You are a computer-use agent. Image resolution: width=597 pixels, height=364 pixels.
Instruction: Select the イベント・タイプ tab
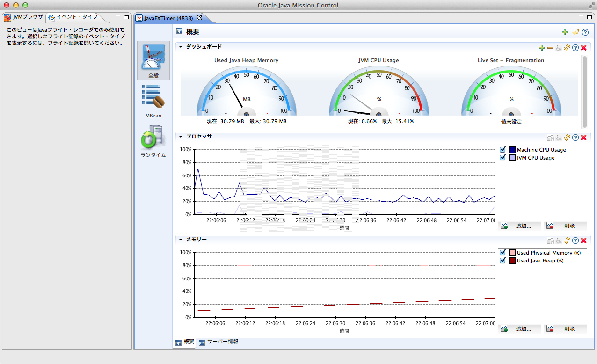tap(73, 17)
